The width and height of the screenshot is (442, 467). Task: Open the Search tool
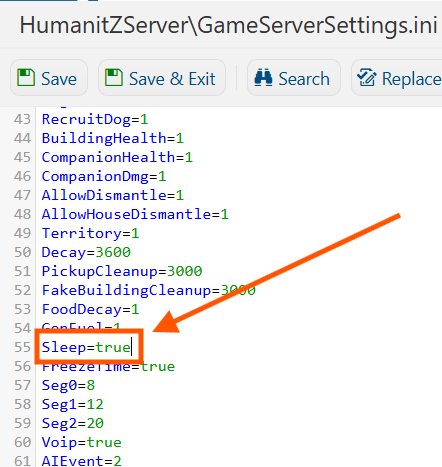pos(294,78)
